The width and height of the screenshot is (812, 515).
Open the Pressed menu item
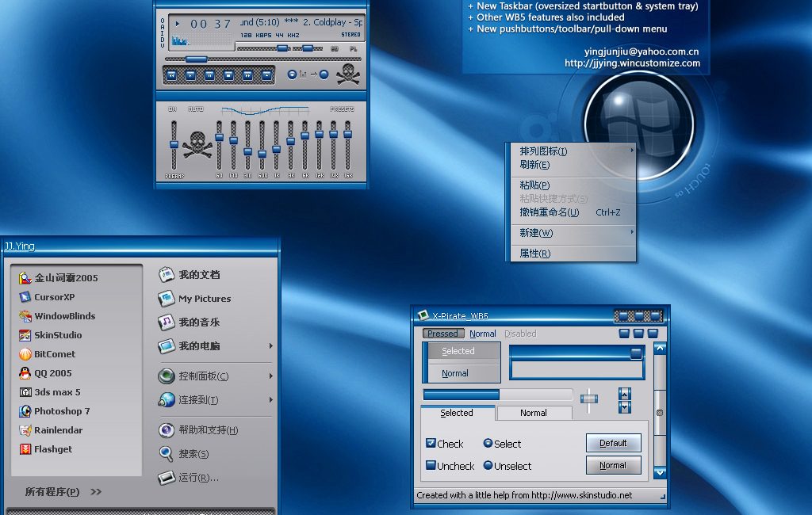(442, 334)
